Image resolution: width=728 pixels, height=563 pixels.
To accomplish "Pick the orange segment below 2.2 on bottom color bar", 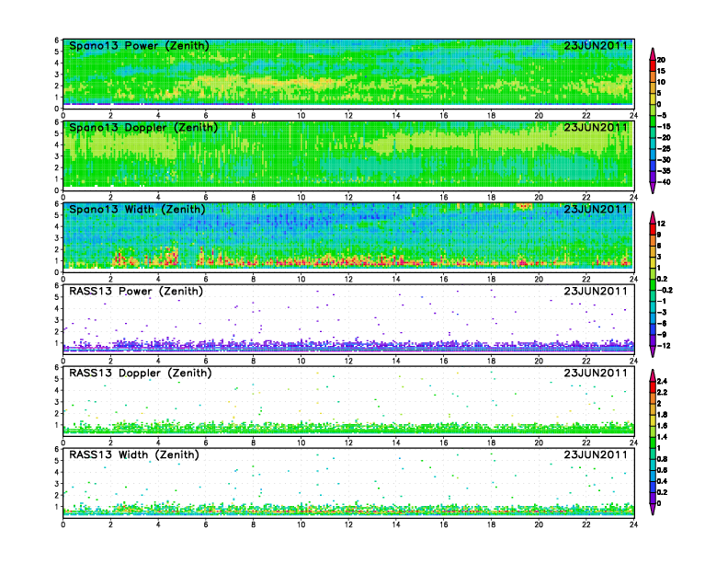I will (x=653, y=397).
